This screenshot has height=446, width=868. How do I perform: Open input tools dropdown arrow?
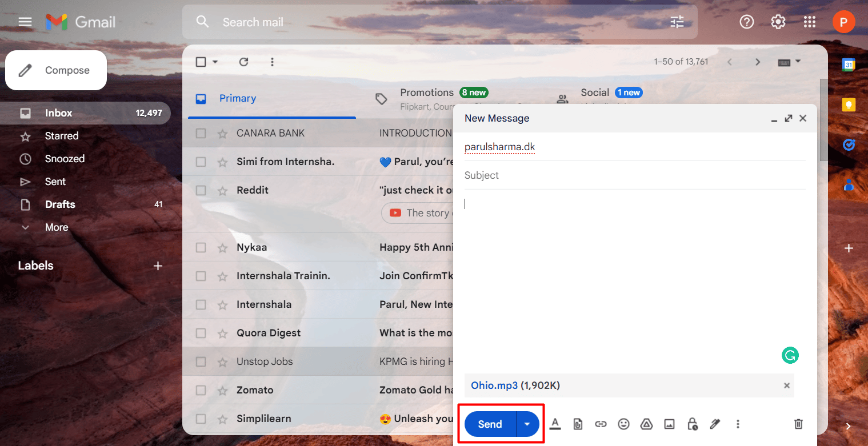pyautogui.click(x=798, y=62)
